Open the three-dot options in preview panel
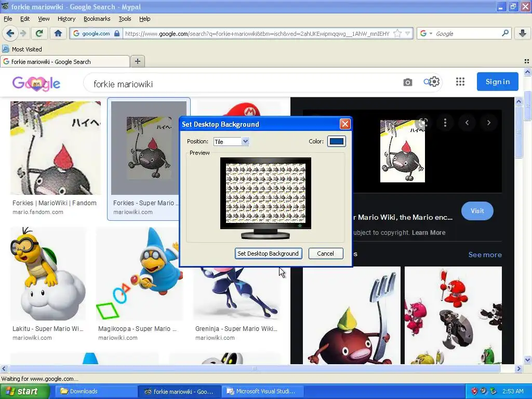The height and width of the screenshot is (399, 532). click(x=445, y=123)
